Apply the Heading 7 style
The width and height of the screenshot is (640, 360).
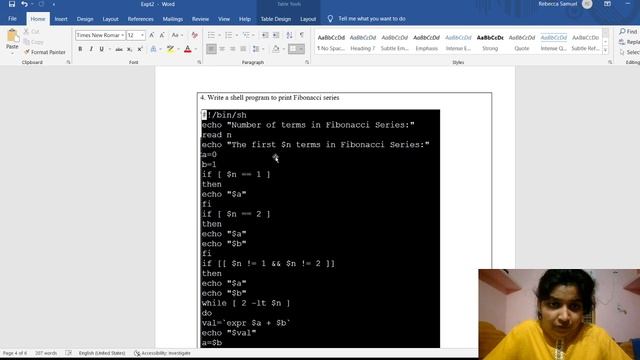[363, 42]
